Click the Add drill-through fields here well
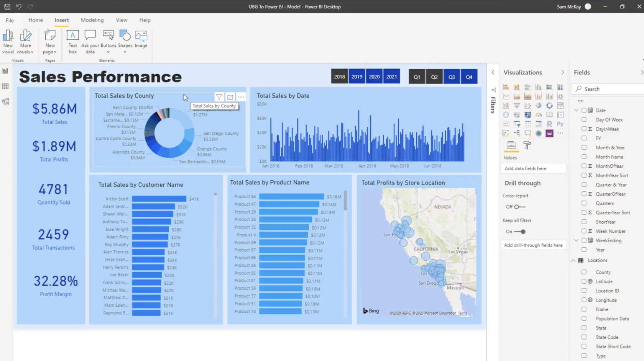This screenshot has height=361, width=644. (533, 245)
